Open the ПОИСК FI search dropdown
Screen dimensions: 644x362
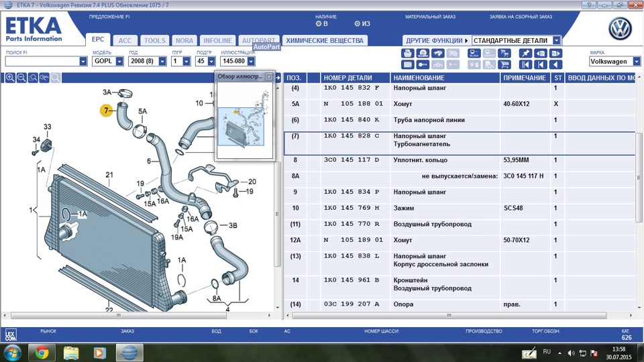tap(83, 61)
